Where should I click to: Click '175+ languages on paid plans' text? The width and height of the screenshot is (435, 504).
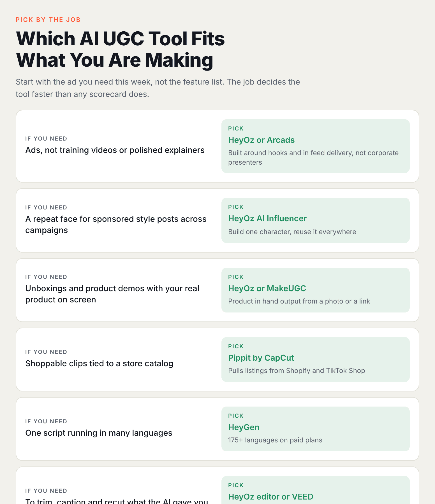(x=275, y=440)
